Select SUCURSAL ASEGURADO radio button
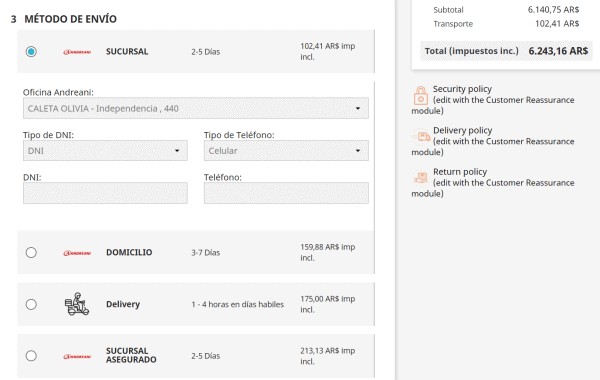Viewport: 600px width, 380px height. tap(31, 356)
